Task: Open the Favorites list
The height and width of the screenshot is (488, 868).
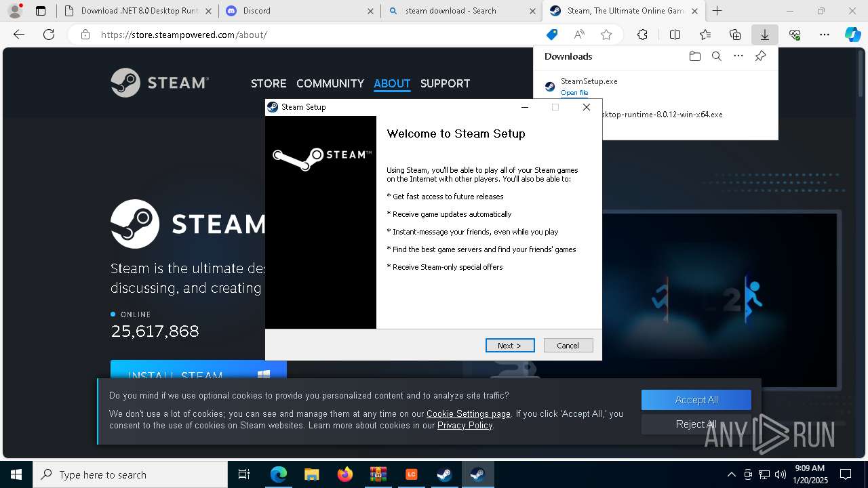Action: pos(705,35)
